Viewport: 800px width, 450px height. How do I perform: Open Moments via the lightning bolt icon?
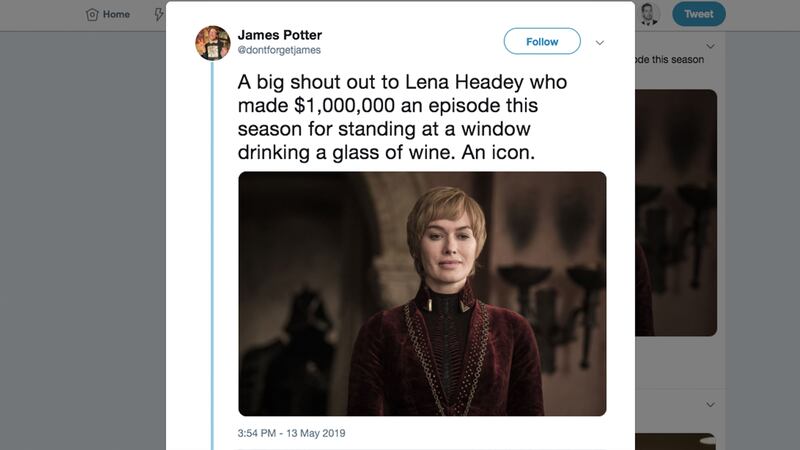[x=159, y=15]
